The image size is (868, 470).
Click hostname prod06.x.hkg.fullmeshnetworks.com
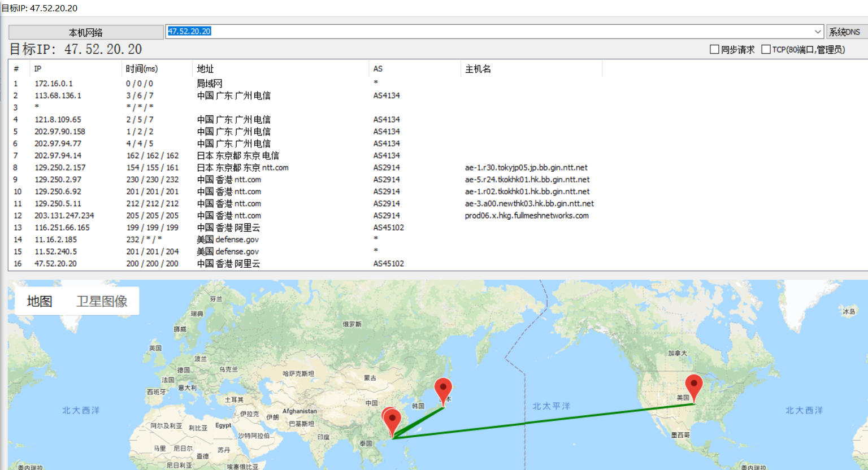pyautogui.click(x=527, y=216)
